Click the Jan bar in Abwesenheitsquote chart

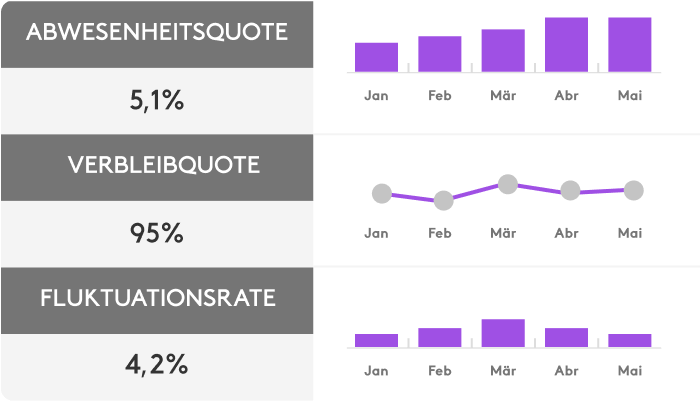(x=376, y=57)
